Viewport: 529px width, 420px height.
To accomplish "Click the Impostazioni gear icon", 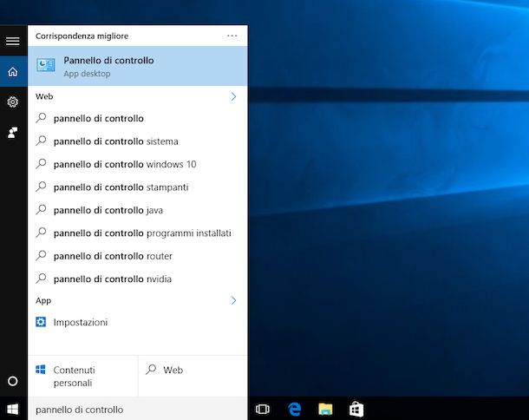I will pos(41,322).
